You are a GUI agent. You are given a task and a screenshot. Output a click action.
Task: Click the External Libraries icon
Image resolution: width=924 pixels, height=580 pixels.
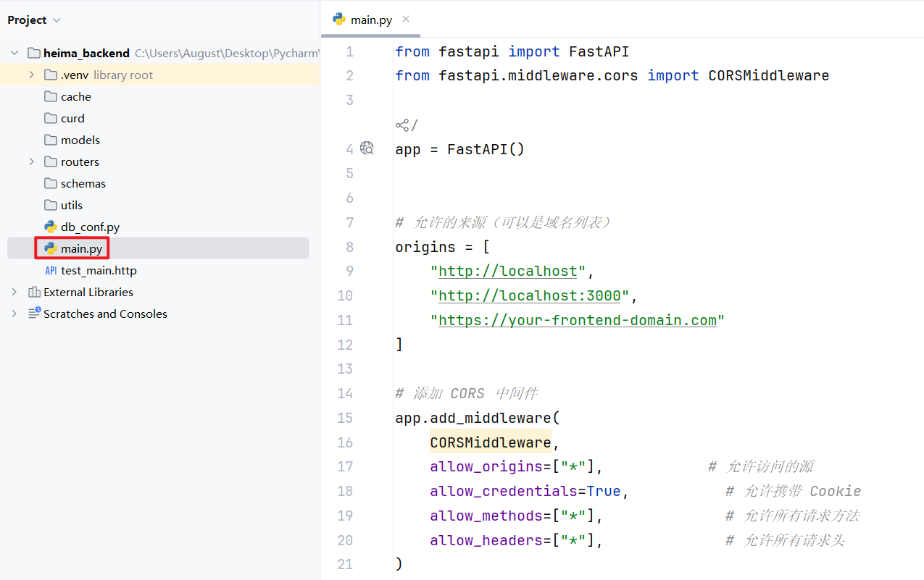tap(34, 292)
